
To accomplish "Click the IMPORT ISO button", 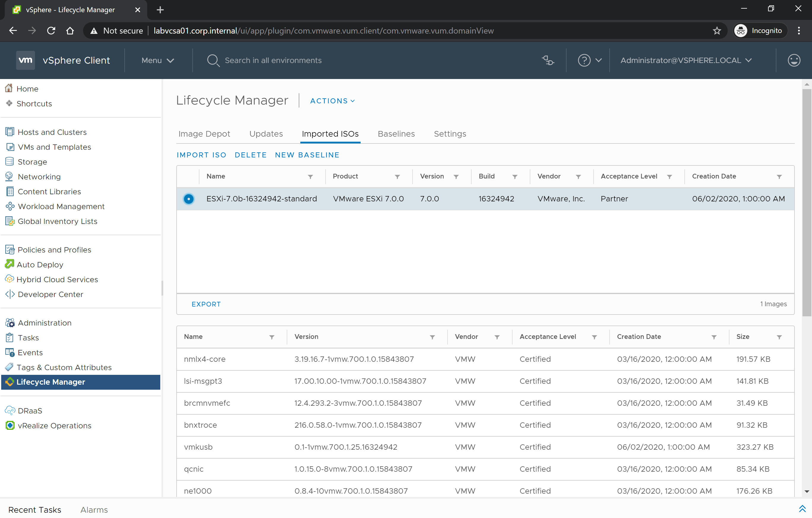I will (x=201, y=154).
